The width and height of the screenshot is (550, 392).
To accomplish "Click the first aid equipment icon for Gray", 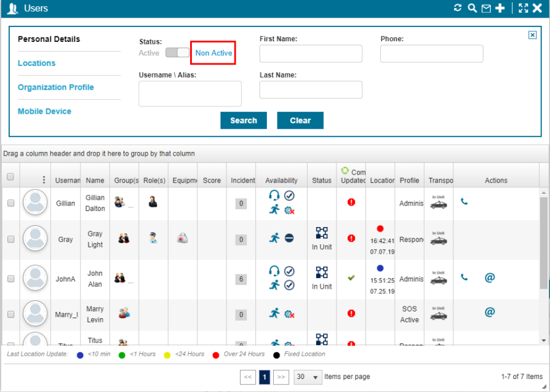I will 183,239.
